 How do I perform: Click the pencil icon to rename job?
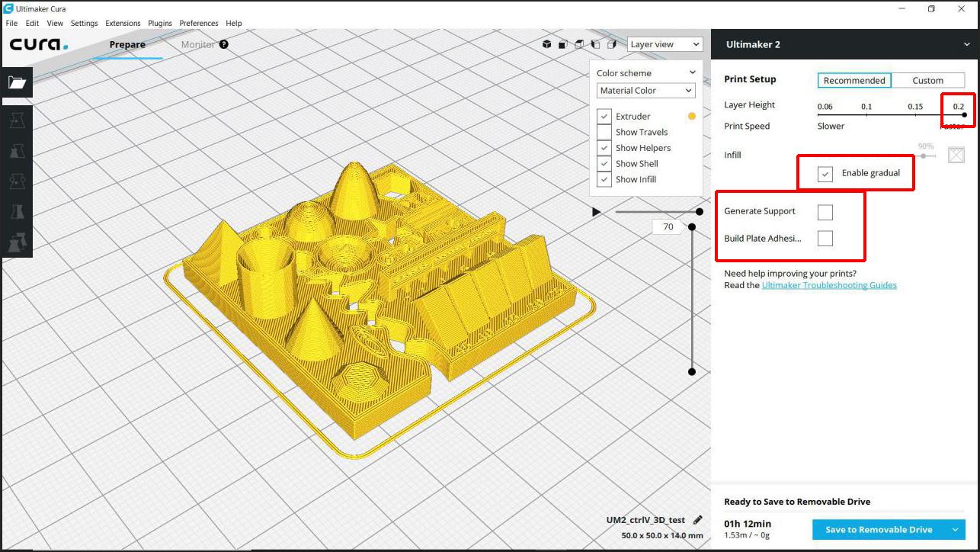coord(697,520)
